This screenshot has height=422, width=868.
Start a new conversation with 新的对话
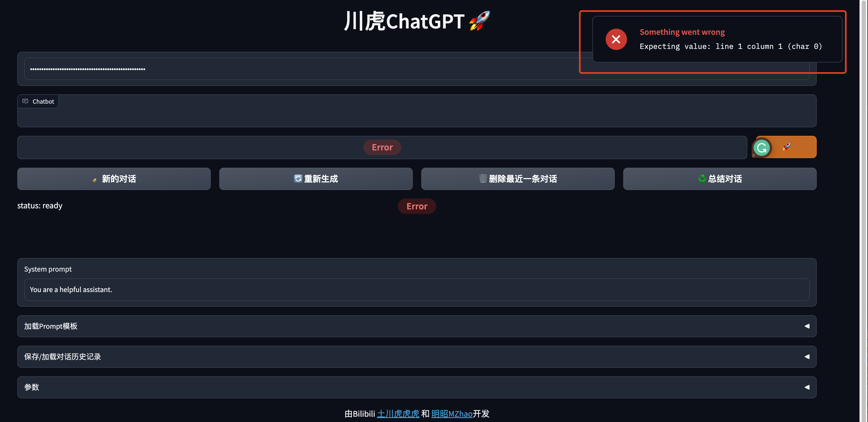[114, 179]
